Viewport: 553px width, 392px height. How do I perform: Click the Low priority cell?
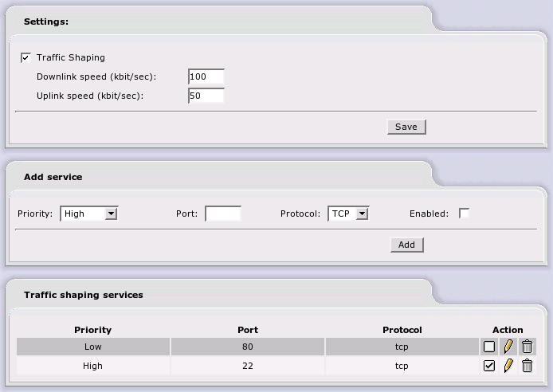tap(93, 347)
